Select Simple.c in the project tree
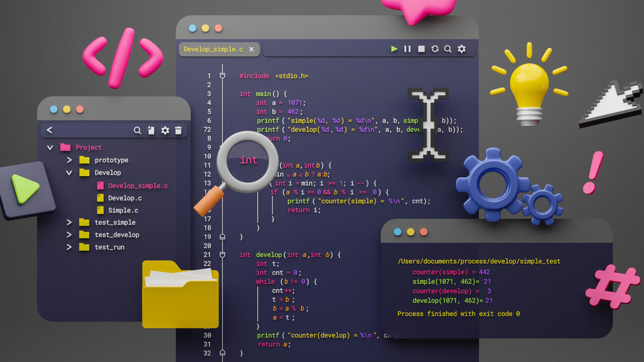 click(123, 210)
